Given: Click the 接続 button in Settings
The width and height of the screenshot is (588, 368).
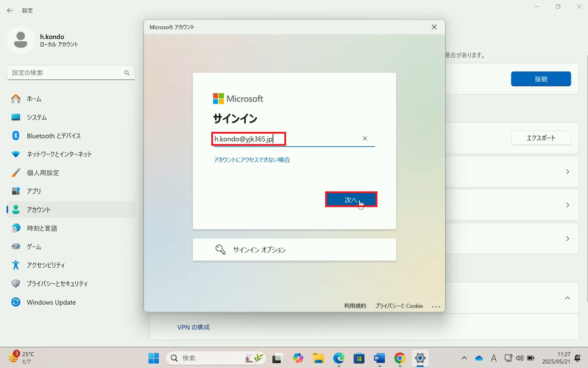Looking at the screenshot, I should pyautogui.click(x=541, y=79).
